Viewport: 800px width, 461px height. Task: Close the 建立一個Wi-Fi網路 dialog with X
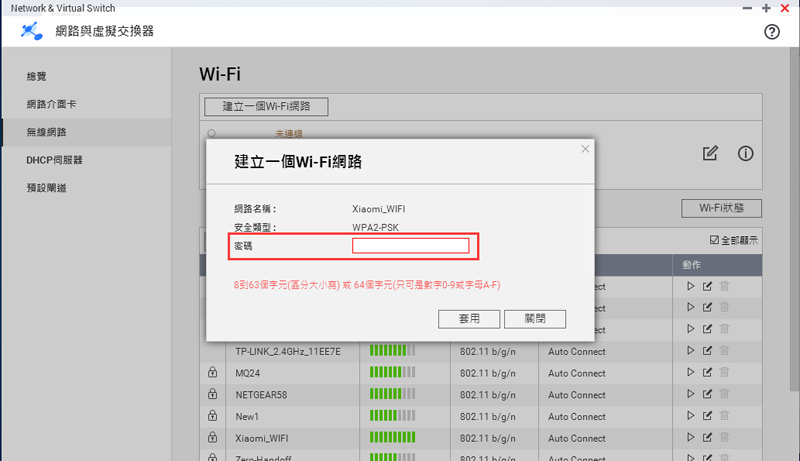click(585, 149)
